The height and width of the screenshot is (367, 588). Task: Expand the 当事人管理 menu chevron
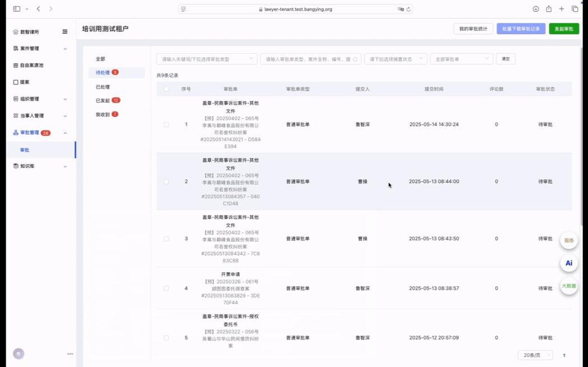65,116
